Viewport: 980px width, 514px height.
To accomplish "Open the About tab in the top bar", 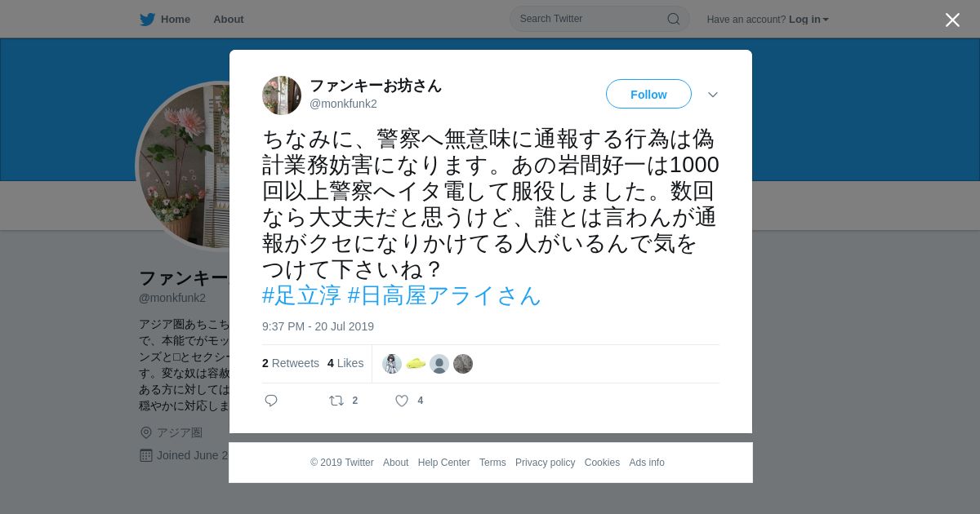I will [229, 20].
